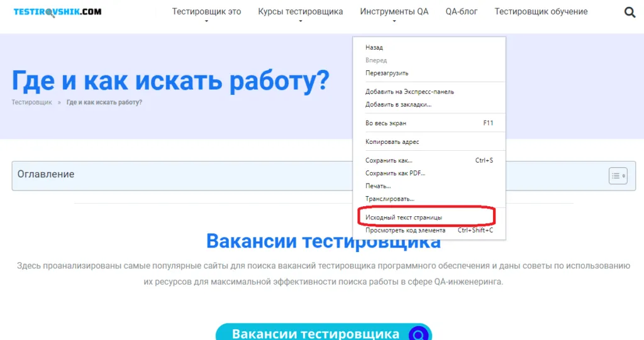Viewport: 644px width, 340px height.
Task: Open Исходный текст страницы menu entry
Action: 429,217
